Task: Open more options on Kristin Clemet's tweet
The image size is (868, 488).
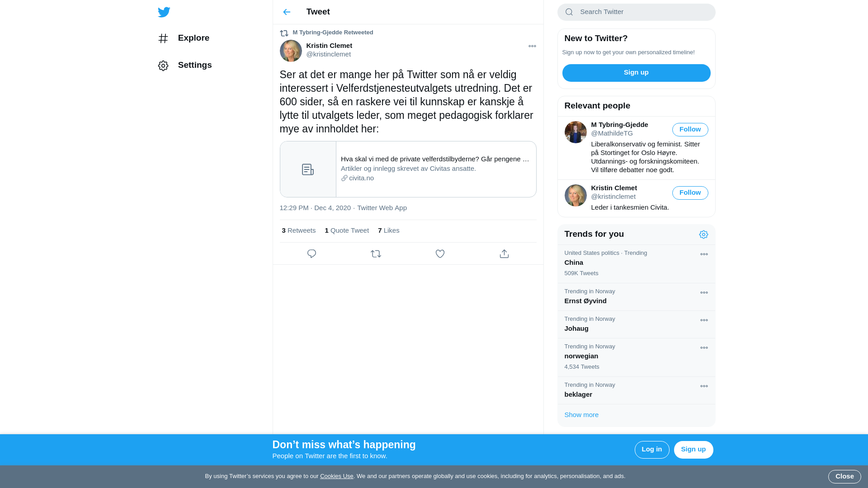Action: point(532,46)
